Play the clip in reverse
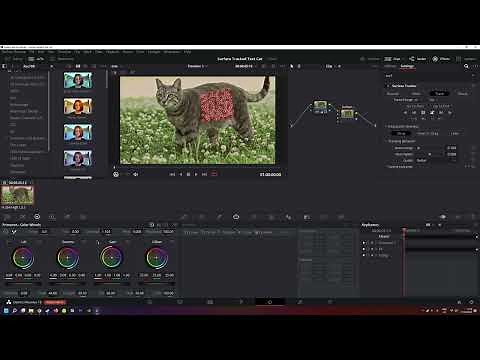The image size is (480, 360). tap(181, 174)
